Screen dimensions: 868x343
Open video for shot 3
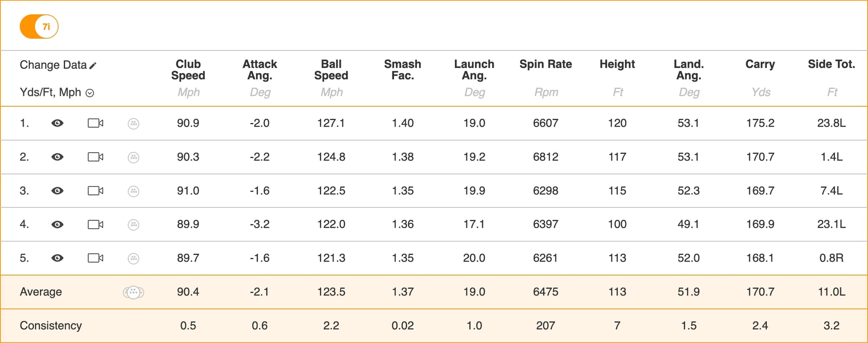click(x=95, y=191)
